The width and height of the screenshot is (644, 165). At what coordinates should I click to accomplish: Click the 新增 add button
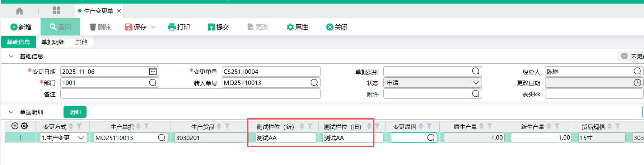click(21, 27)
